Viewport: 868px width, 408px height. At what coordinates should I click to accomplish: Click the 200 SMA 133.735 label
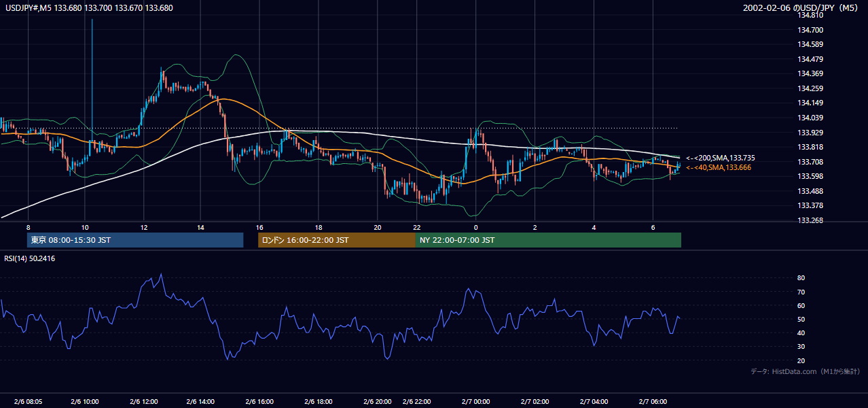click(720, 158)
